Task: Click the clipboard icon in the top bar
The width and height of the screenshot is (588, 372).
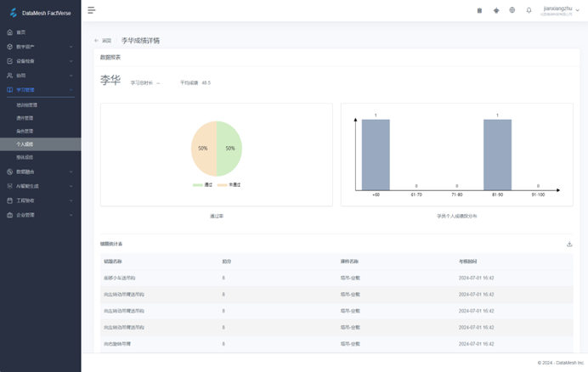Action: pyautogui.click(x=479, y=10)
